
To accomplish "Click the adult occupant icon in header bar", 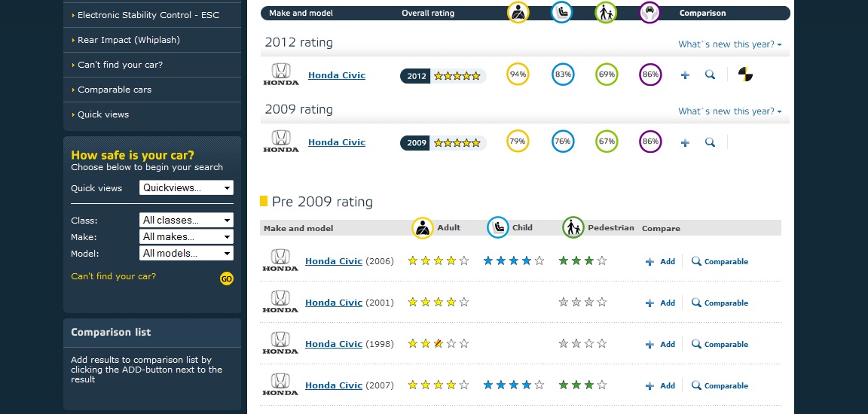I will tap(518, 12).
